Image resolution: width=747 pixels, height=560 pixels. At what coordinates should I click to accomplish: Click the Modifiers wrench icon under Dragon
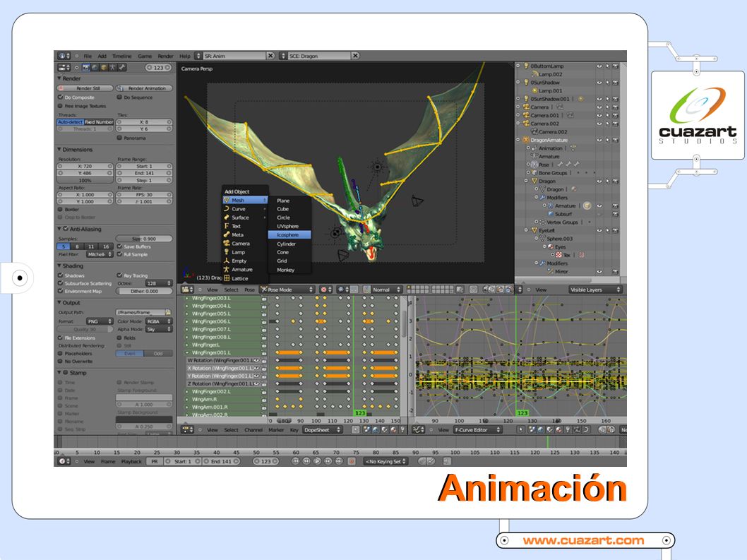[x=542, y=197]
